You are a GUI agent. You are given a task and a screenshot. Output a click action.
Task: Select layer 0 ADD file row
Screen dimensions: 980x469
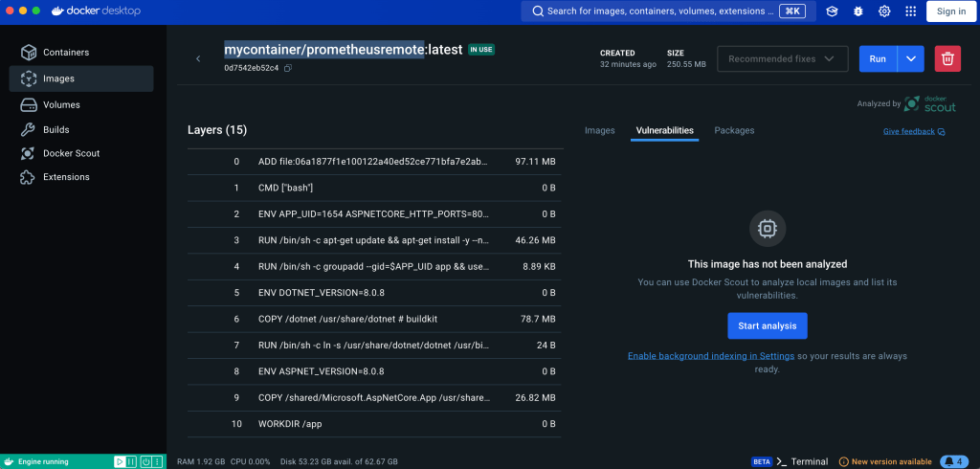[x=374, y=162]
